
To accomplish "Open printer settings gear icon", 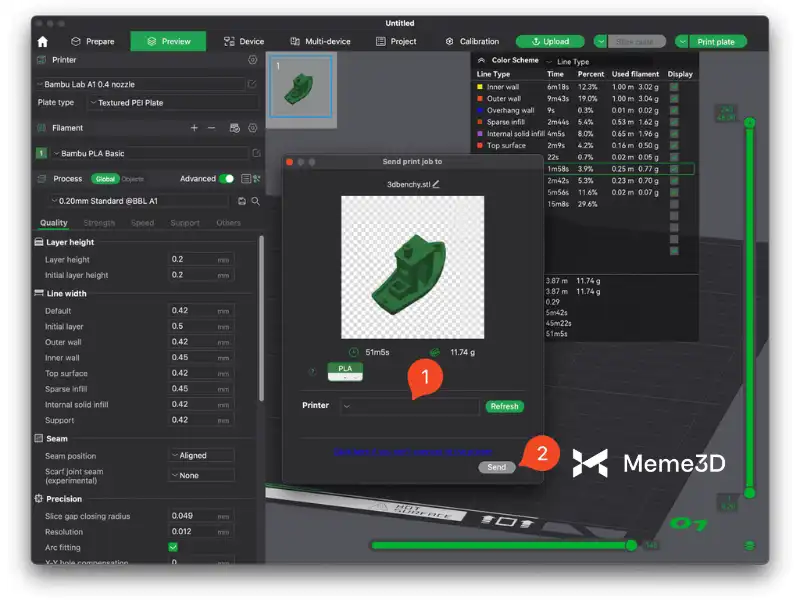I will pyautogui.click(x=252, y=60).
